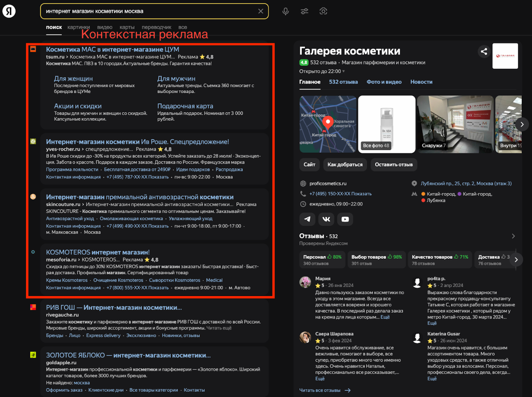The image size is (532, 397).
Task: Click the Галерея косметики logo thumbnail
Action: 505,56
